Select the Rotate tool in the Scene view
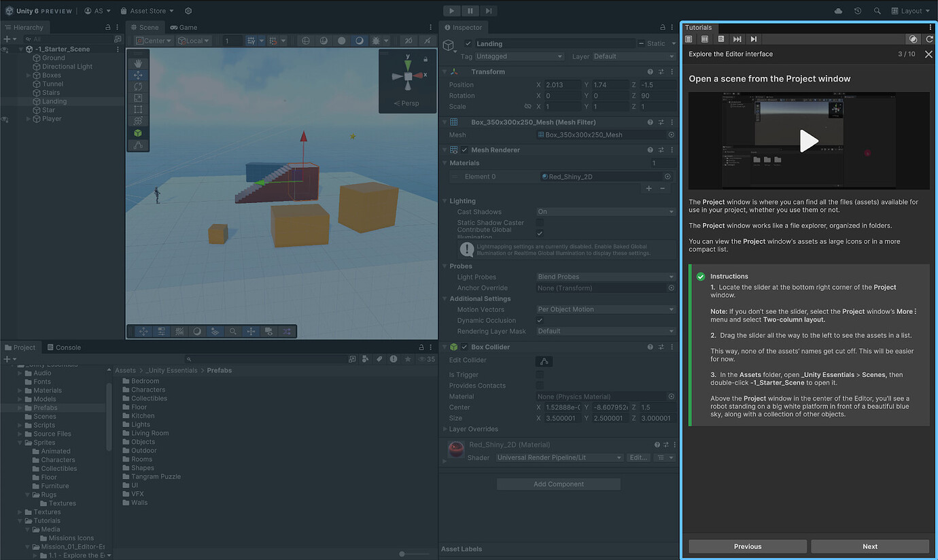Screen dimensions: 938x560 pyautogui.click(x=138, y=86)
